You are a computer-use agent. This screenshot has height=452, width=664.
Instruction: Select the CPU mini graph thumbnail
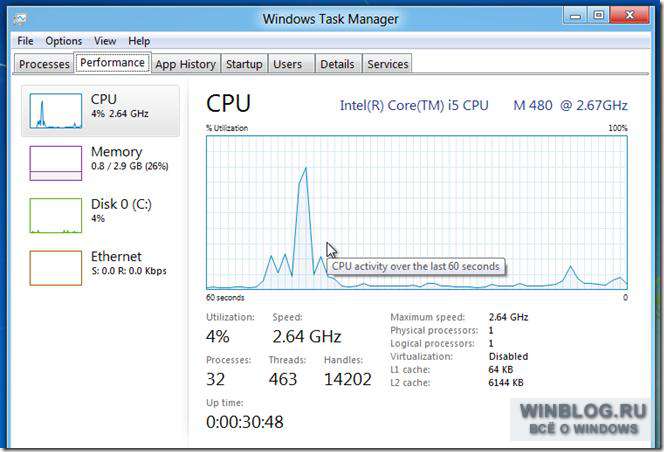point(55,111)
